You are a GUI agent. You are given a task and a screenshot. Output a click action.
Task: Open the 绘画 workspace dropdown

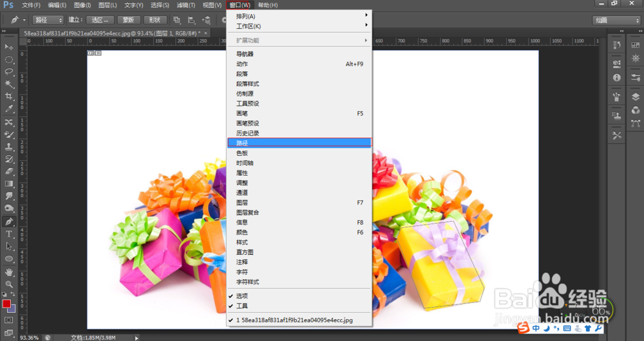[616, 20]
